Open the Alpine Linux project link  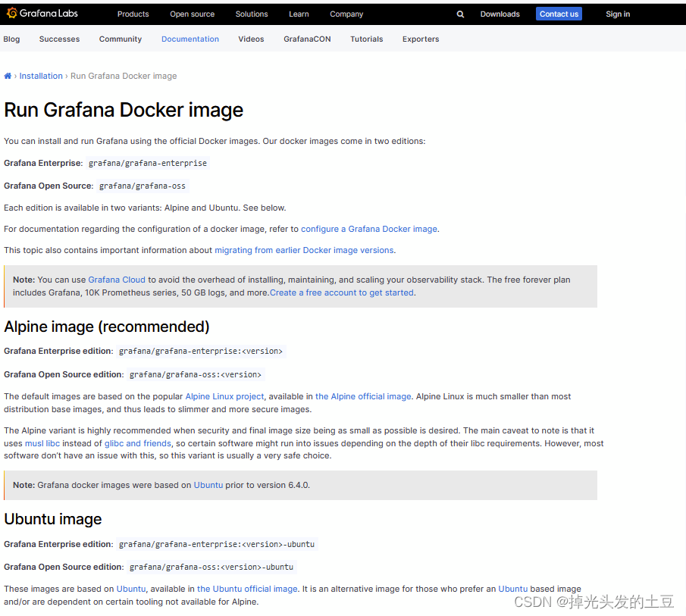pyautogui.click(x=225, y=396)
